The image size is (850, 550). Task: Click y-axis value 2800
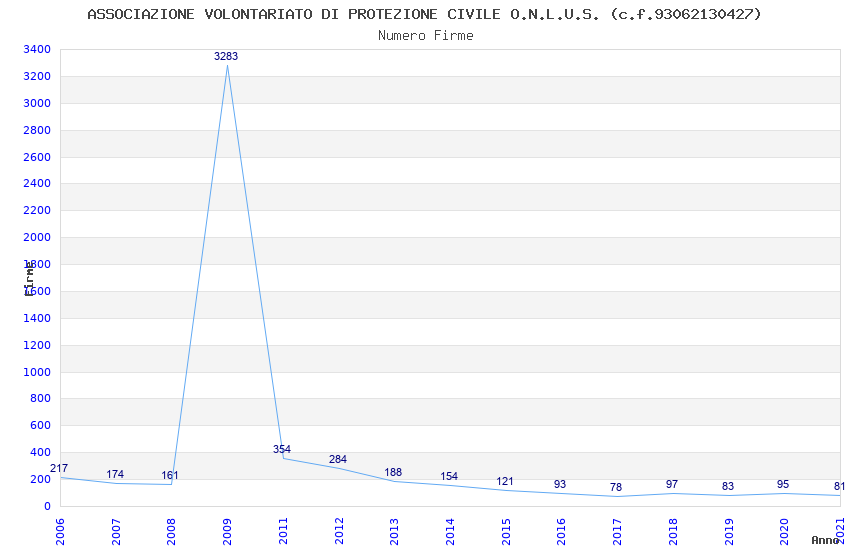pos(37,130)
